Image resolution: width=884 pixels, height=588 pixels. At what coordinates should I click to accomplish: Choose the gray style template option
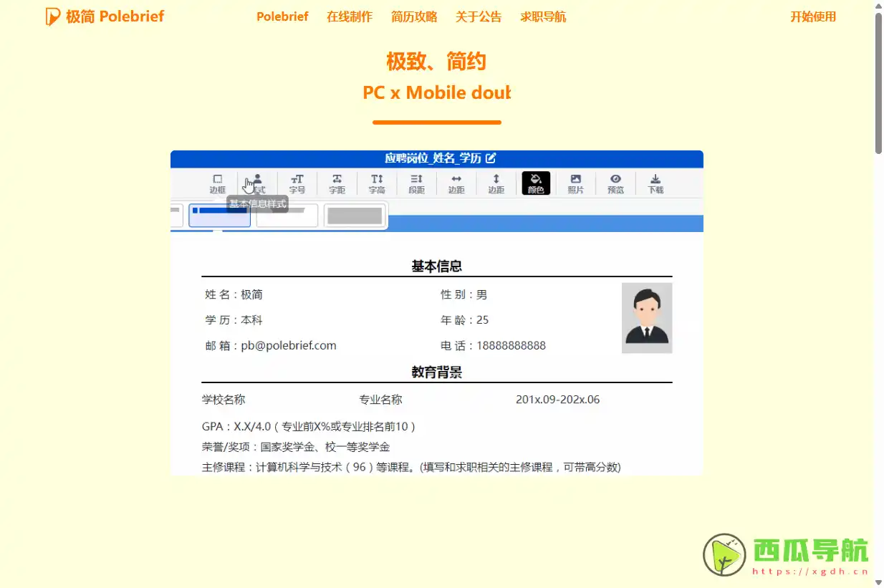click(x=355, y=215)
